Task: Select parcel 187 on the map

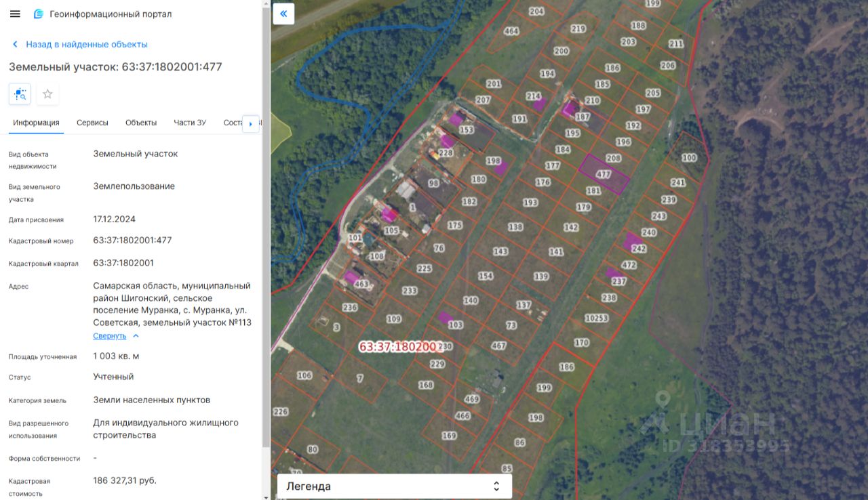Action: [x=583, y=117]
